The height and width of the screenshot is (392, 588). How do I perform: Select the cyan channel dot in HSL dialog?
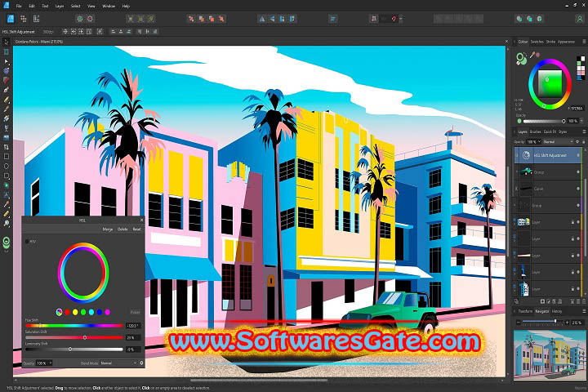pyautogui.click(x=91, y=312)
